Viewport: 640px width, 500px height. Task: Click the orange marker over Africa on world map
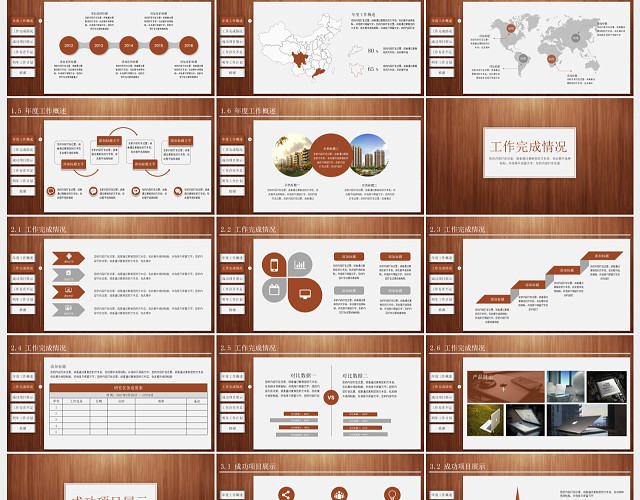(x=551, y=59)
